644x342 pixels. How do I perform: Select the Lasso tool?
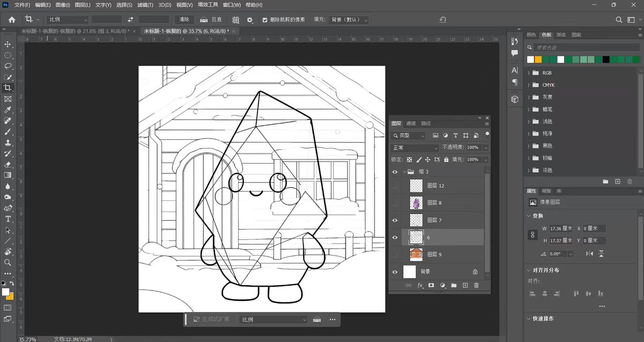pyautogui.click(x=8, y=66)
